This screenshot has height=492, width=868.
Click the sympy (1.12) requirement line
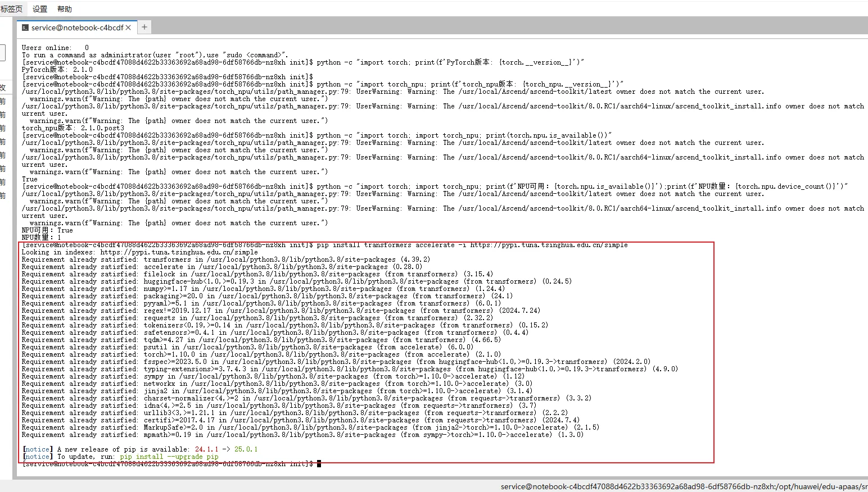(273, 376)
